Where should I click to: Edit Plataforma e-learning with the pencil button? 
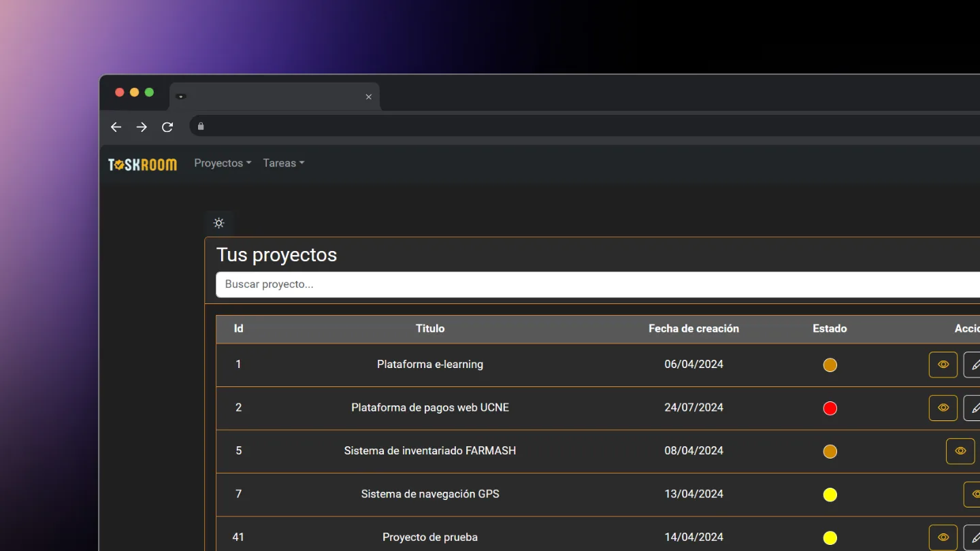pos(973,365)
